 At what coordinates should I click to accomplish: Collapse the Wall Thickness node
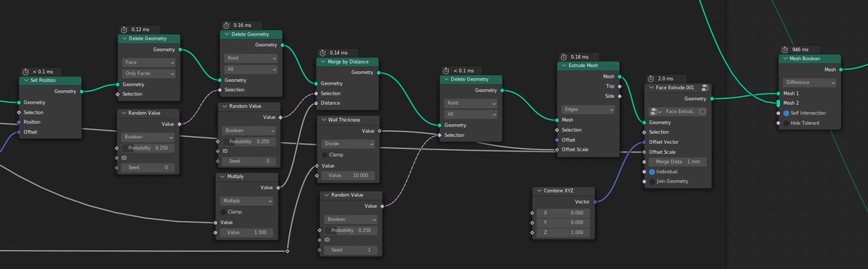pos(323,120)
